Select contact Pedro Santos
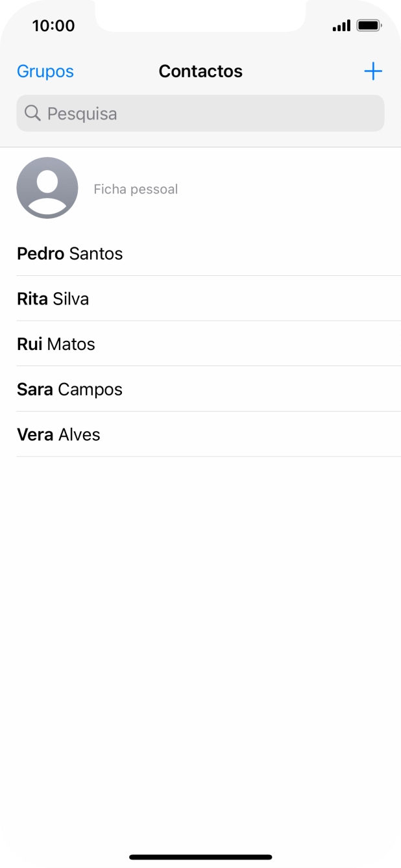The height and width of the screenshot is (868, 401). pos(69,253)
